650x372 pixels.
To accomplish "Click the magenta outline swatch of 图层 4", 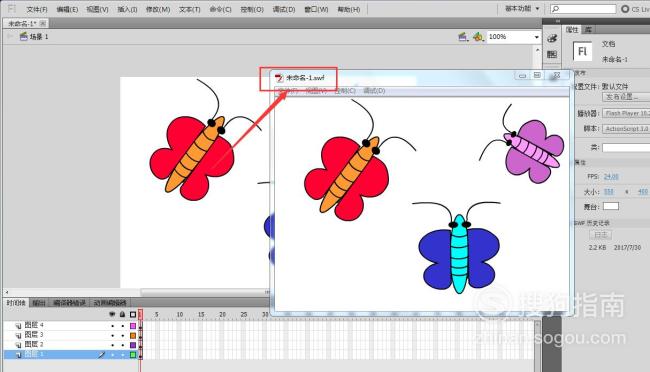I will pos(133,326).
